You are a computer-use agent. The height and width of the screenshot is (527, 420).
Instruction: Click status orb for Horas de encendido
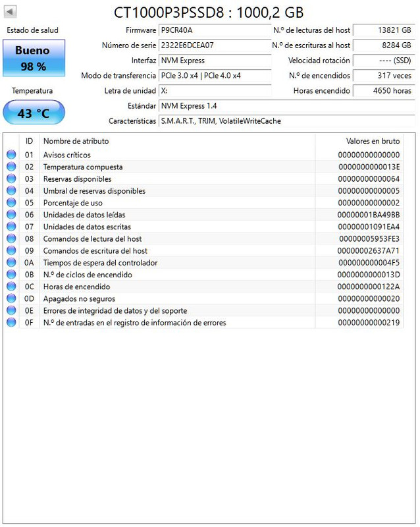11,287
